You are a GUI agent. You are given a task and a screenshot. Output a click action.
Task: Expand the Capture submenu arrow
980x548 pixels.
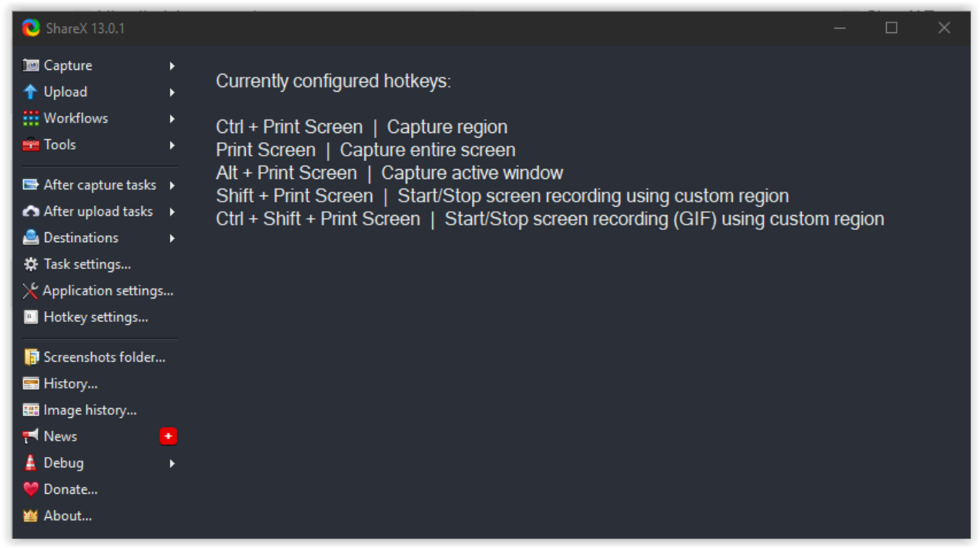[x=172, y=66]
